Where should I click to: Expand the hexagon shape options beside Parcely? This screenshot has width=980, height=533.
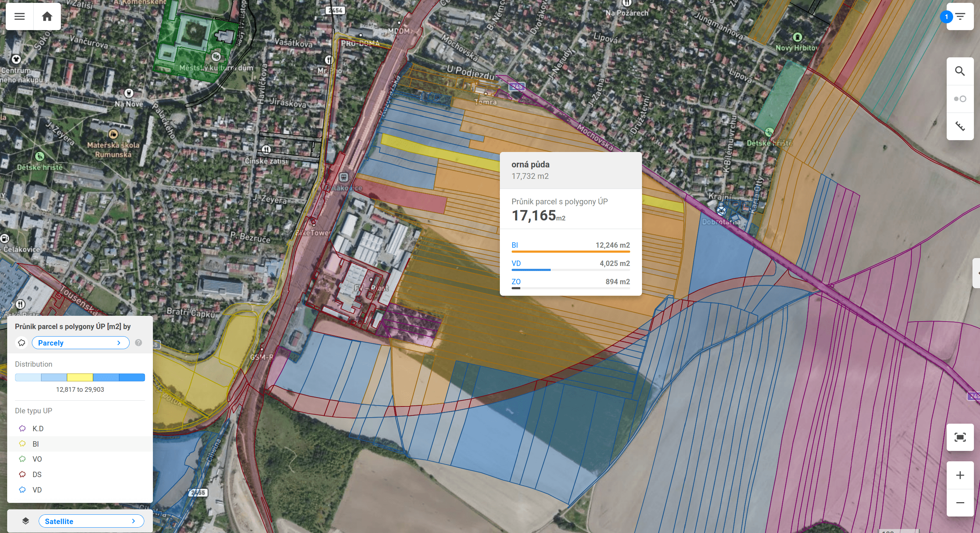click(21, 342)
